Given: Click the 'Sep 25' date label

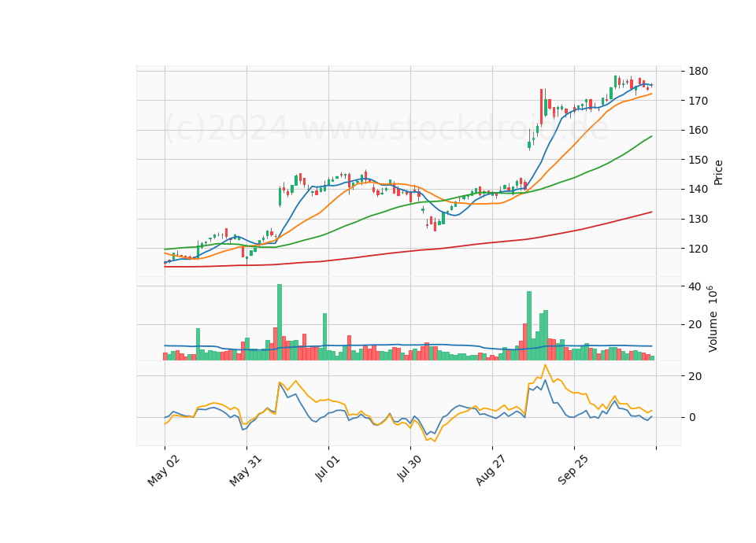Looking at the screenshot, I should 573,471.
